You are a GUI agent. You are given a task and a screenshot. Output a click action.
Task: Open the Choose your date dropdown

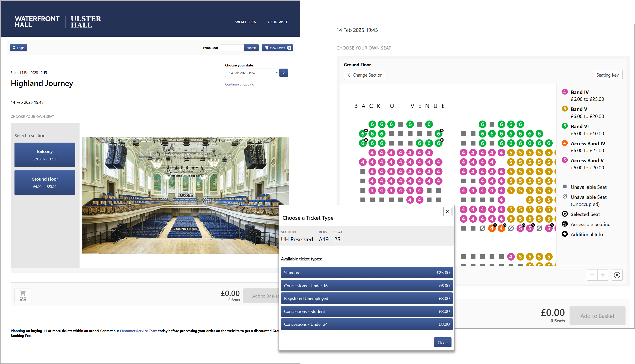pos(252,73)
